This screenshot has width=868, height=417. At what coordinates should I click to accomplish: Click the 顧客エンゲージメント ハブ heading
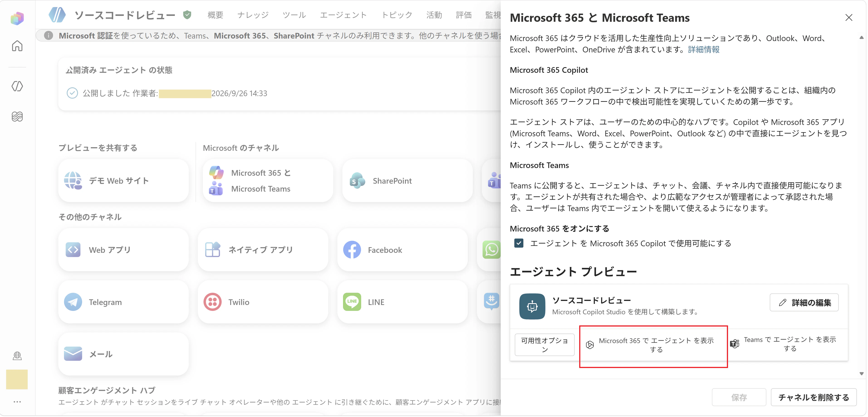pyautogui.click(x=107, y=390)
